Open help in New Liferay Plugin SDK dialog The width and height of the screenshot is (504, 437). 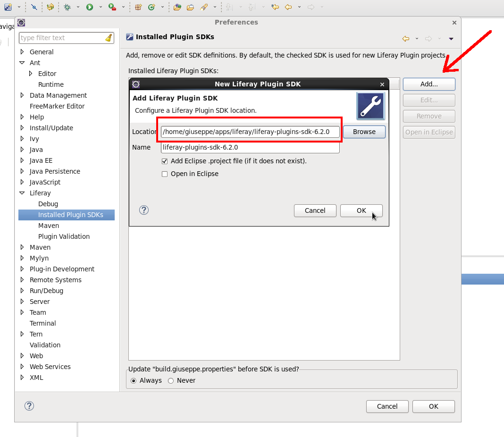pos(143,210)
